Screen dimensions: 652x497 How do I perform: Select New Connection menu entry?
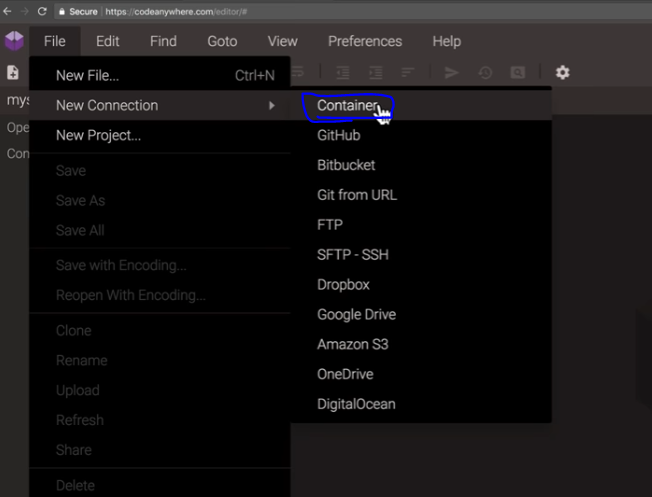[160, 105]
